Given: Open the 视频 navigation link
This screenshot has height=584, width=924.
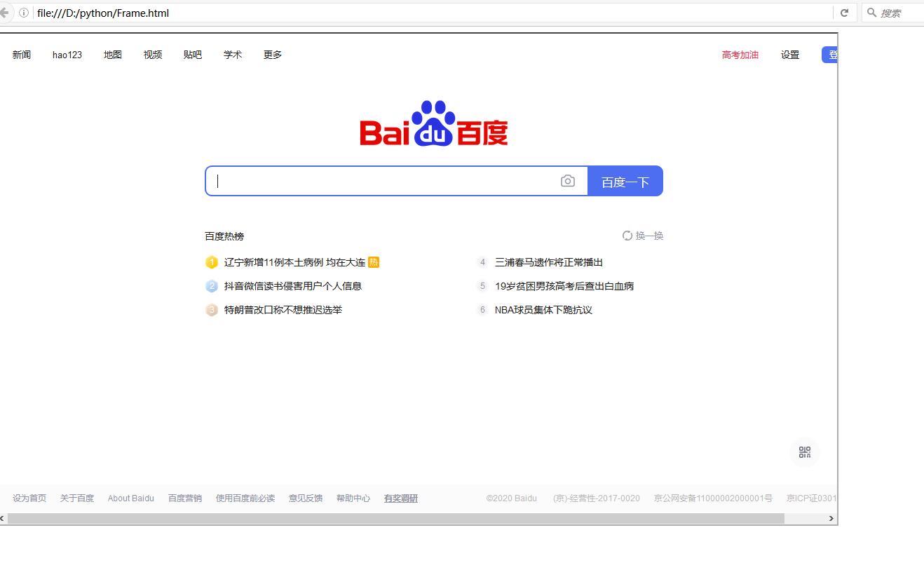Looking at the screenshot, I should point(153,55).
